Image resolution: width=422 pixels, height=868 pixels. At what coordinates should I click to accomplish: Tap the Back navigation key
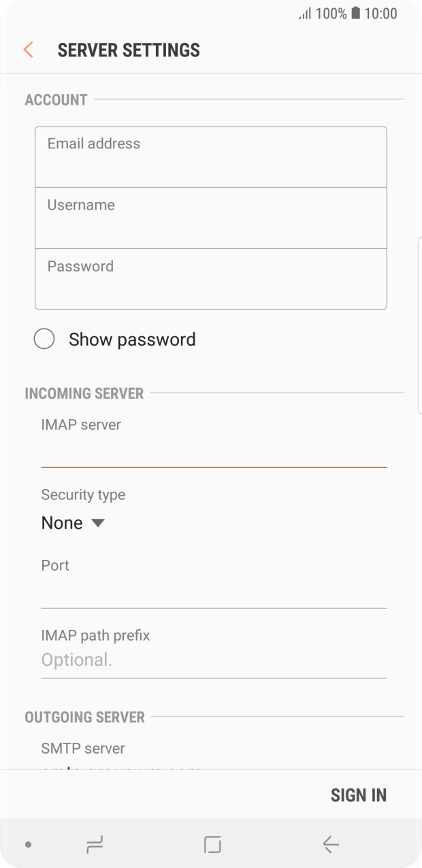click(329, 845)
